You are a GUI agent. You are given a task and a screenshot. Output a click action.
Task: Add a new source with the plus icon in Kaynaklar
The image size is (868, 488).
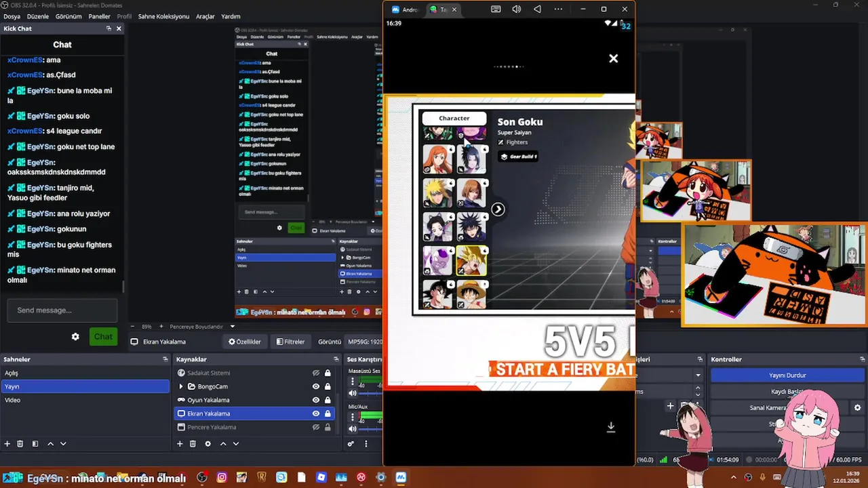(180, 444)
